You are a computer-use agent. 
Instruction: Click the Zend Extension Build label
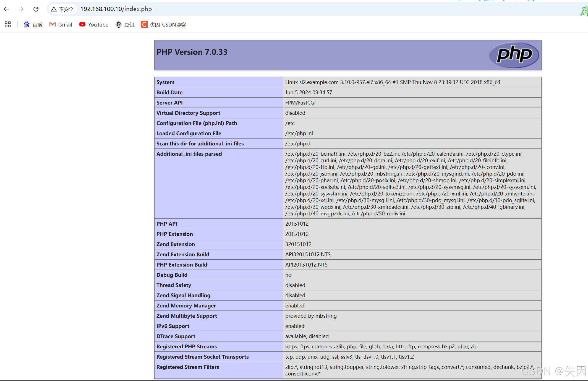[x=183, y=254]
